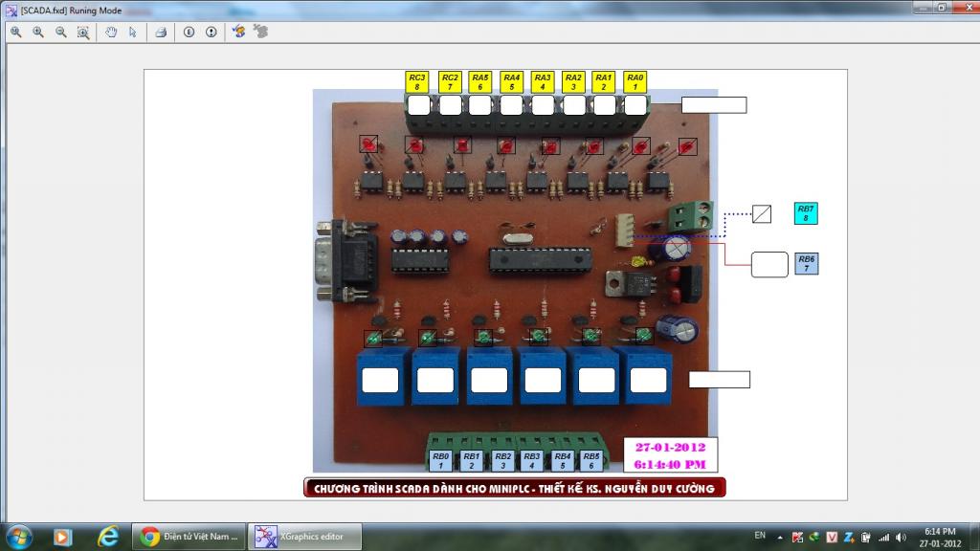
Task: Toggle the RB7 diagonal switch box
Action: pos(761,214)
